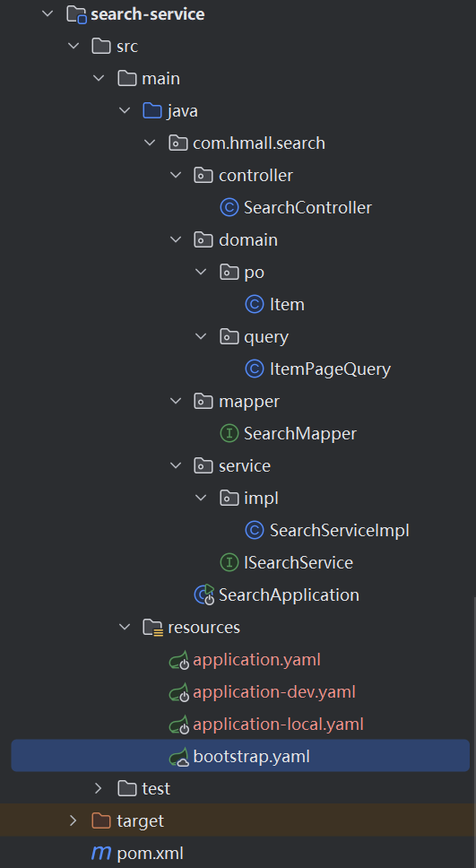Viewport: 476px width, 868px height.
Task: Collapse the controller package
Action: click(x=176, y=176)
